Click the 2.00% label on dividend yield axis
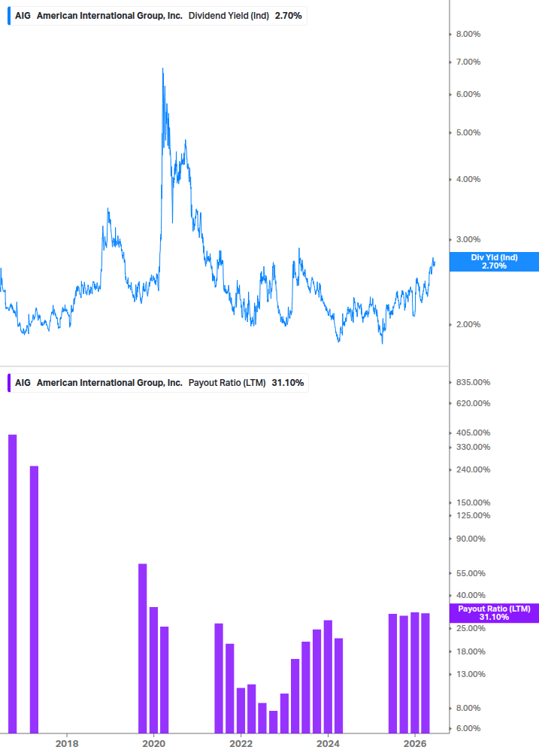The width and height of the screenshot is (539, 756). pos(468,324)
